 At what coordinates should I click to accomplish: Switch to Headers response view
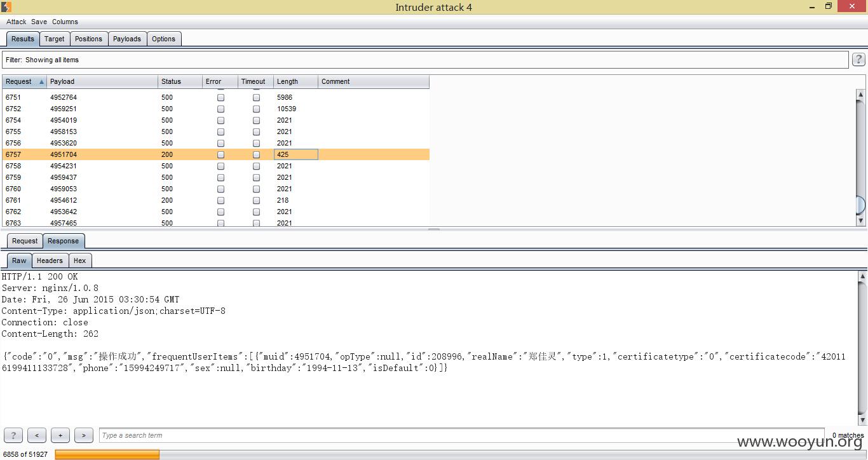pyautogui.click(x=50, y=260)
